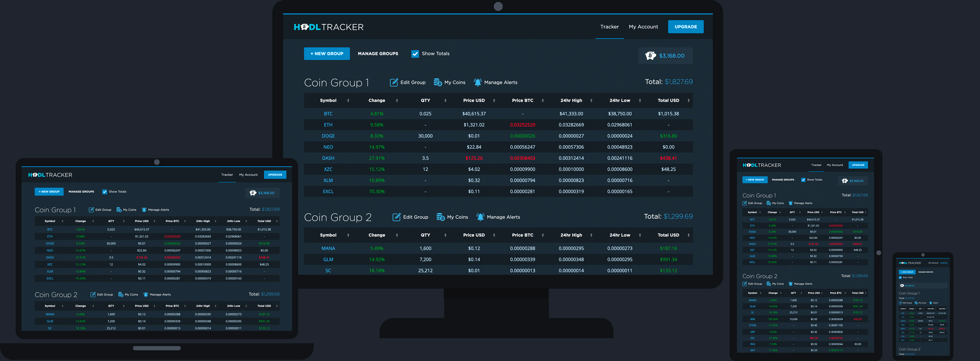Click Upgrade link on phone screen
Image resolution: width=980 pixels, height=361 pixels.
click(x=944, y=263)
